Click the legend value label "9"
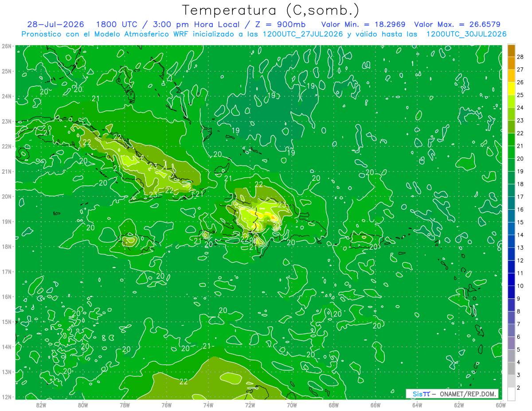Viewport: 532px width, 411px height. [519, 299]
